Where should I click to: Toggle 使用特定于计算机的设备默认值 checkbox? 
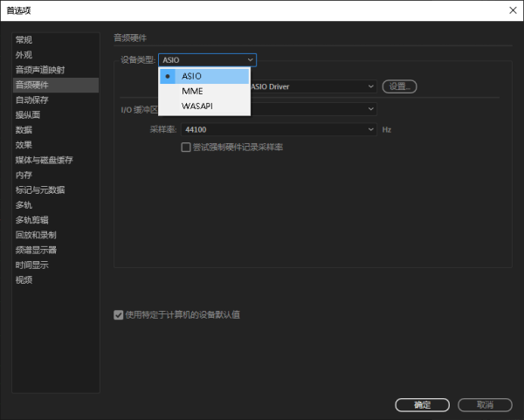pos(119,314)
